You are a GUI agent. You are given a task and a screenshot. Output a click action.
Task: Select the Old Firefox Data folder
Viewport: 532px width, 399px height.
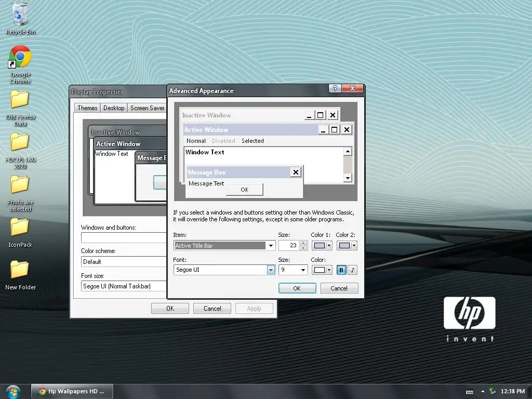(x=20, y=109)
